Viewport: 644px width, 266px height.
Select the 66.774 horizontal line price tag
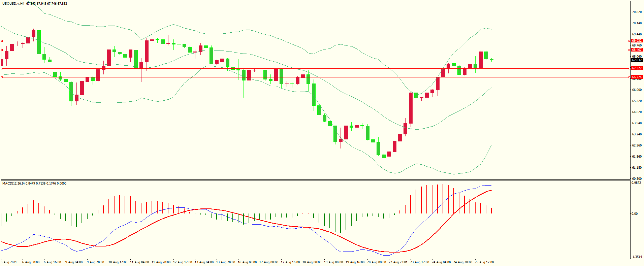pyautogui.click(x=637, y=77)
